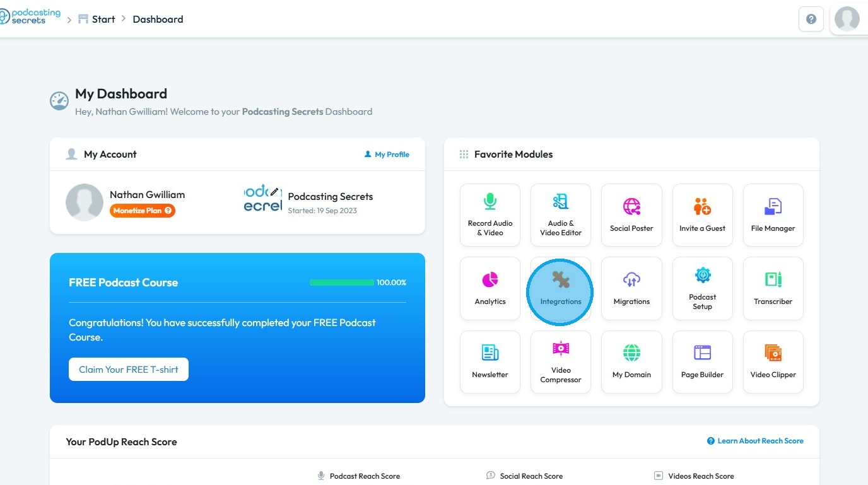Open the user avatar menu in header

coord(847,19)
